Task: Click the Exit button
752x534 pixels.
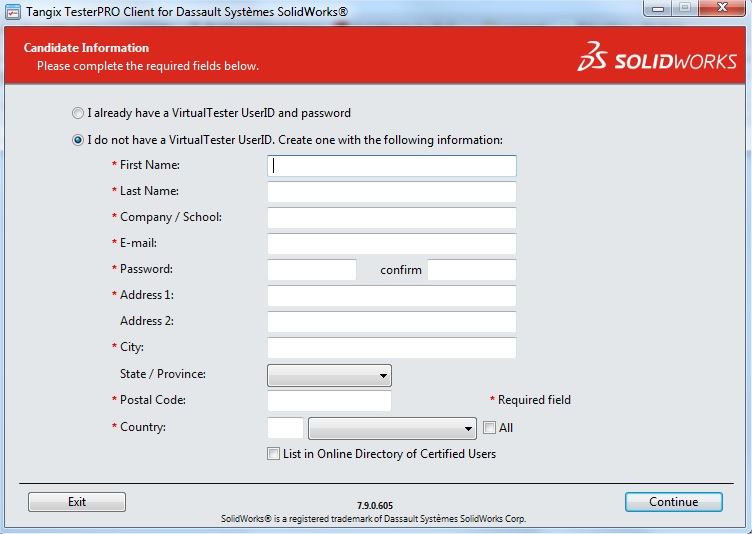Action: point(77,502)
